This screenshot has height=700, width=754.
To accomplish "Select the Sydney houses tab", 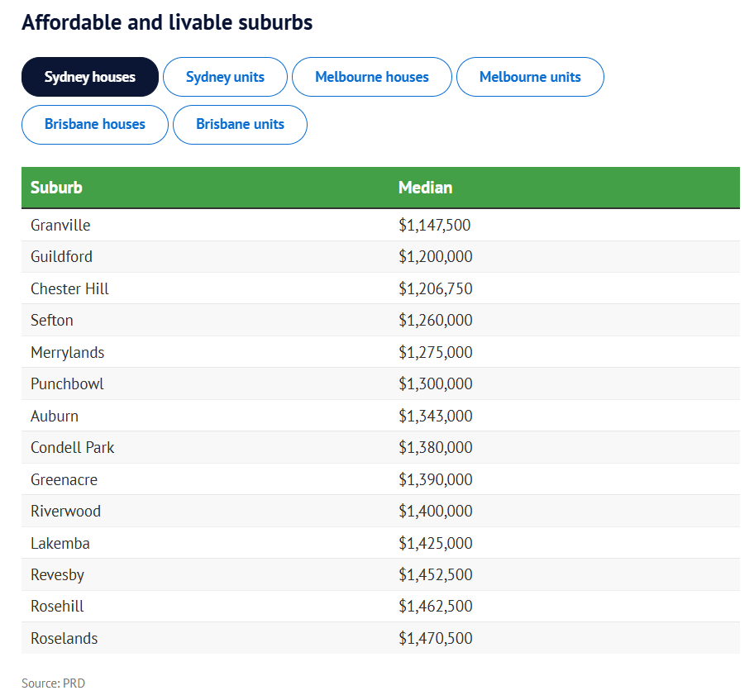I will click(x=90, y=77).
